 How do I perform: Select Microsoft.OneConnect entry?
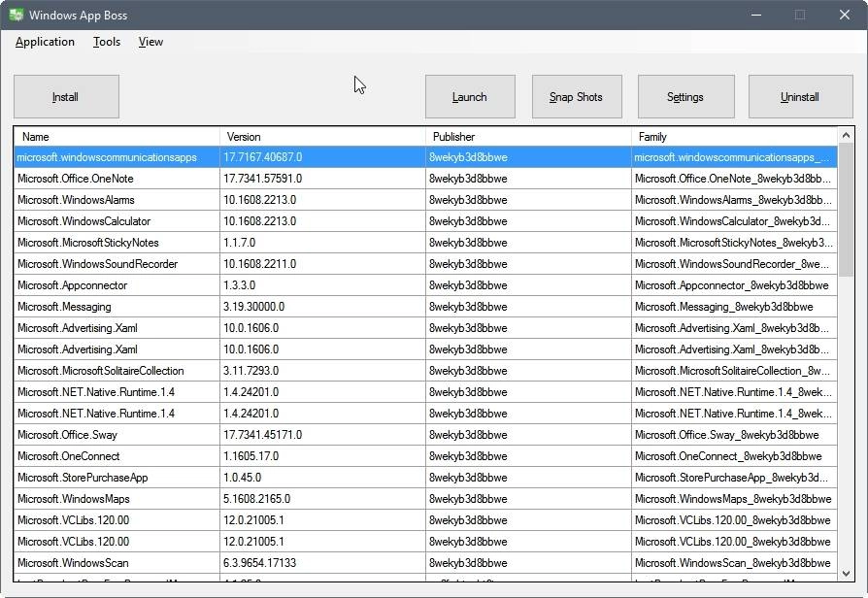[x=425, y=456]
